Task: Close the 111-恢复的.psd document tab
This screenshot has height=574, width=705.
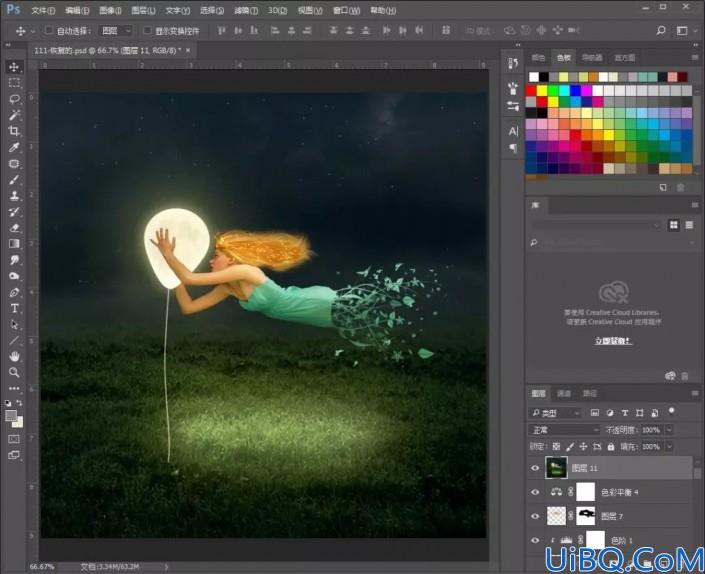Action: coord(188,50)
